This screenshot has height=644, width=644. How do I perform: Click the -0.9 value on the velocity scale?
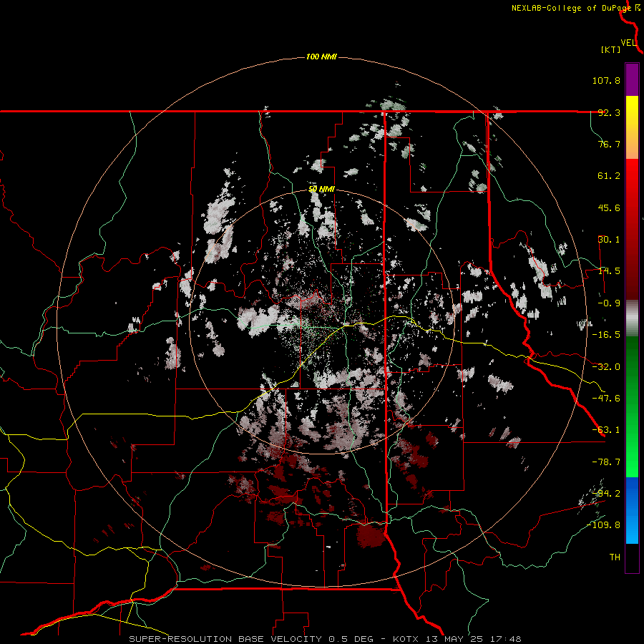pos(609,303)
